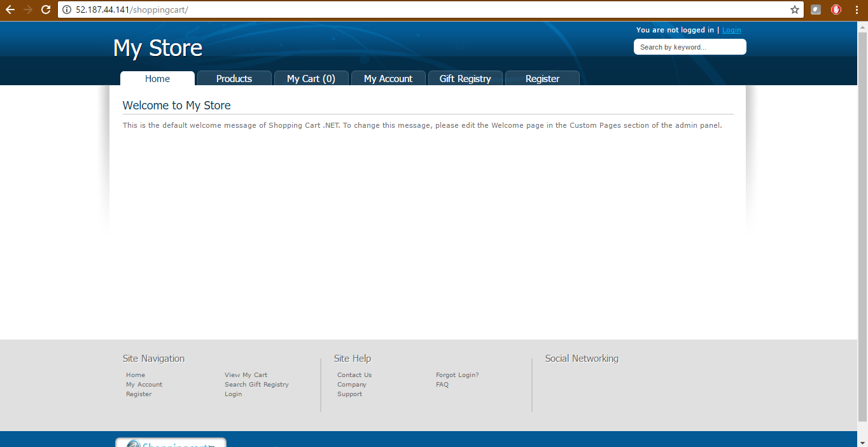Click the red Opera-style extension icon
The height and width of the screenshot is (447, 868).
coord(836,10)
